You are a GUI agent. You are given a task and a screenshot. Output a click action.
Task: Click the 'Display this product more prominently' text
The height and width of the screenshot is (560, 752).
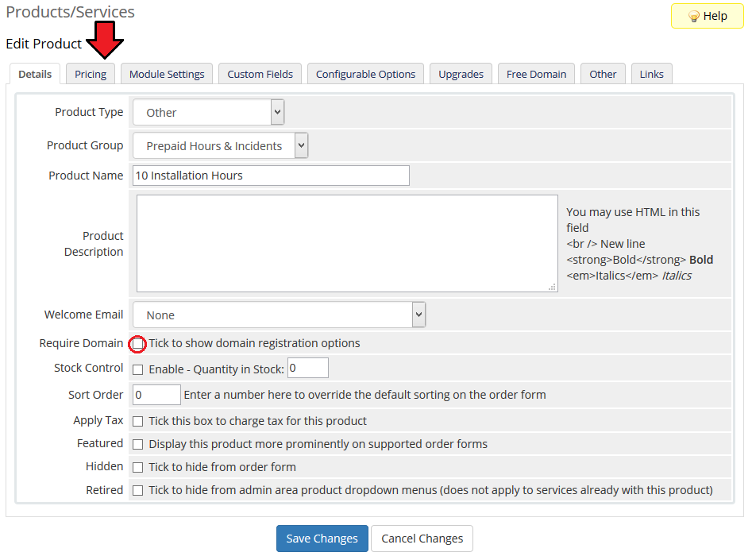[x=318, y=444]
